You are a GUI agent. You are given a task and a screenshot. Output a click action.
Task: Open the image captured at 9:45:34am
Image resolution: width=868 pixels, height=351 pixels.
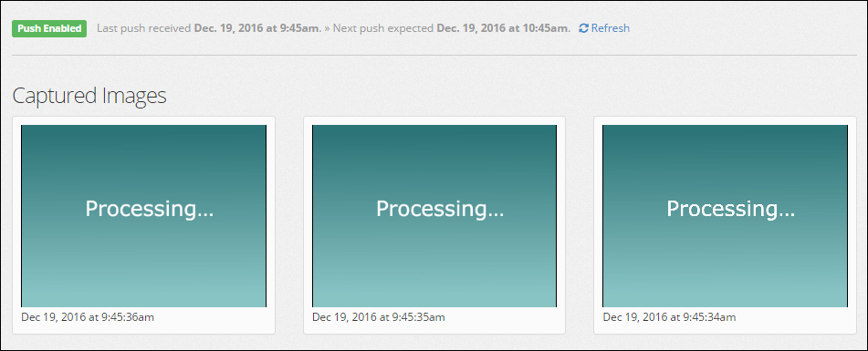[x=726, y=215]
